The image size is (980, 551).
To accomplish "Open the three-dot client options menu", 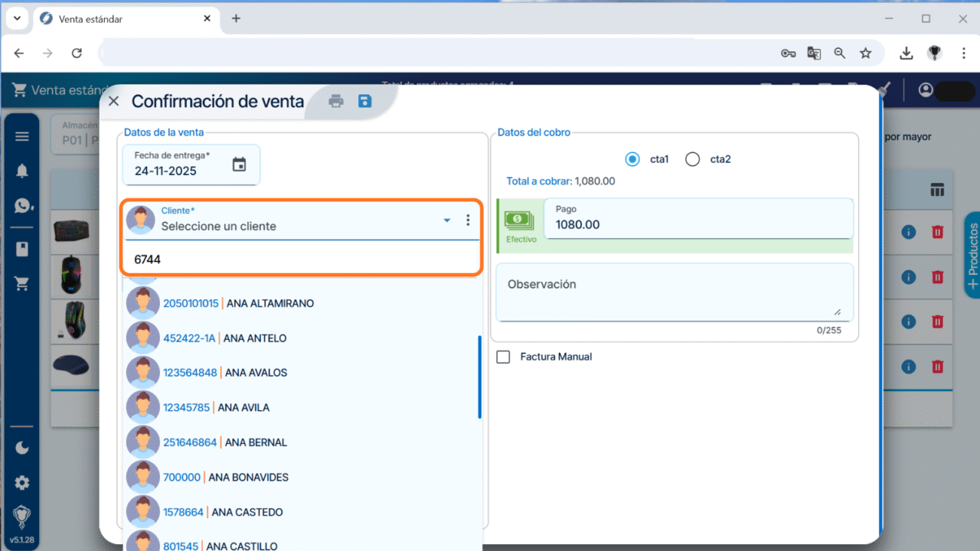I will [467, 220].
